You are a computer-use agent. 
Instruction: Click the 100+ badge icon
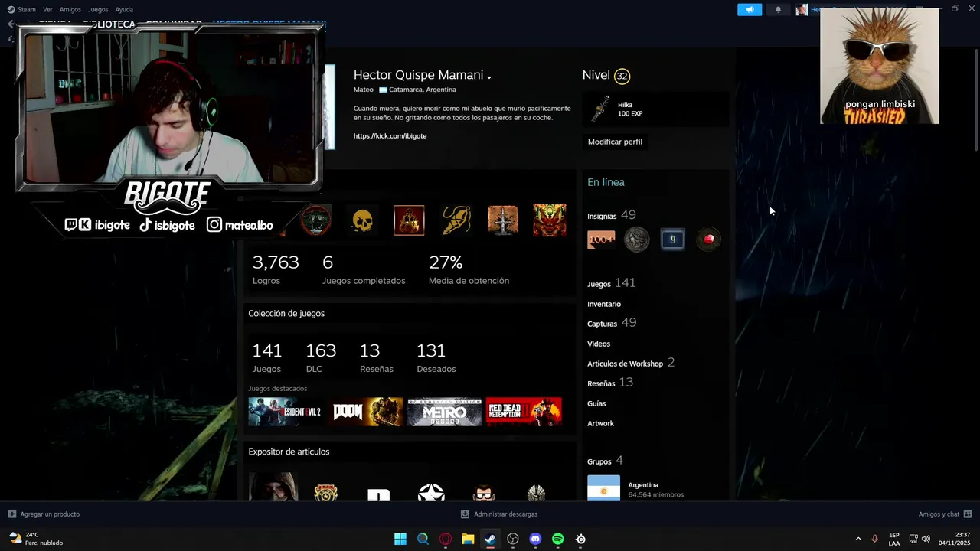click(601, 240)
